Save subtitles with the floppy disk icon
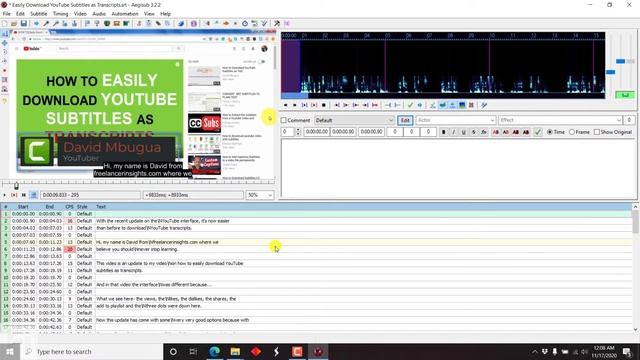640x360 pixels. (x=24, y=24)
